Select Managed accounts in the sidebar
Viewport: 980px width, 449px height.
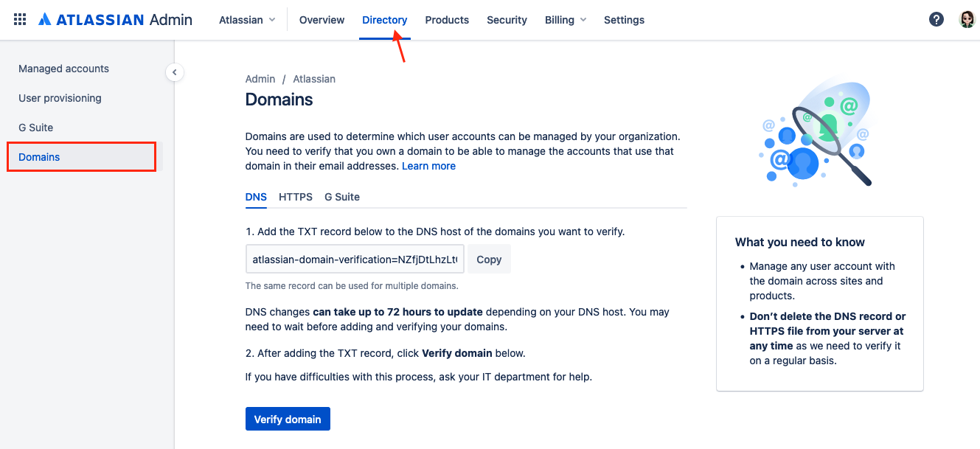[63, 68]
